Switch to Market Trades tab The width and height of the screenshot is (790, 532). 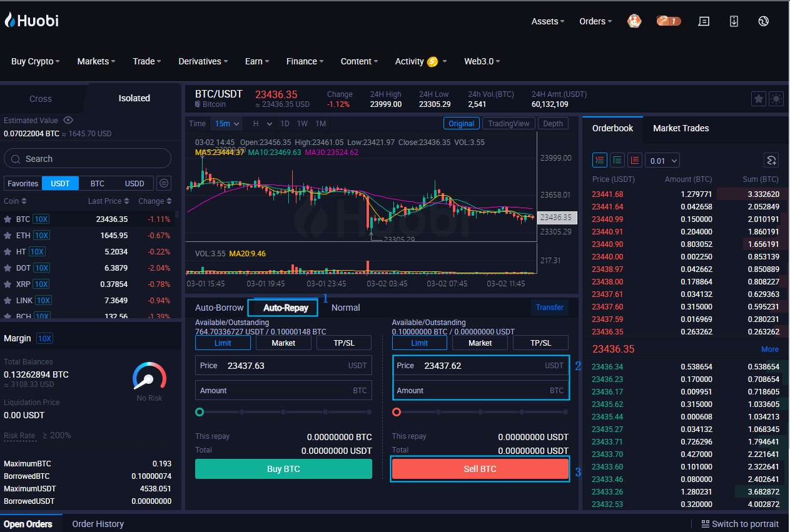point(681,128)
